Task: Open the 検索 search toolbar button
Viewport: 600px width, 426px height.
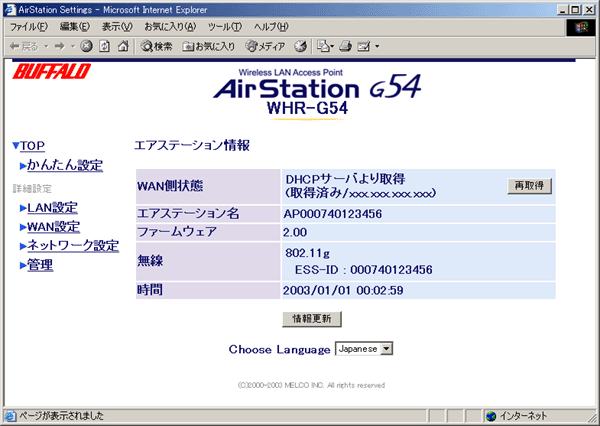Action: coord(156,47)
